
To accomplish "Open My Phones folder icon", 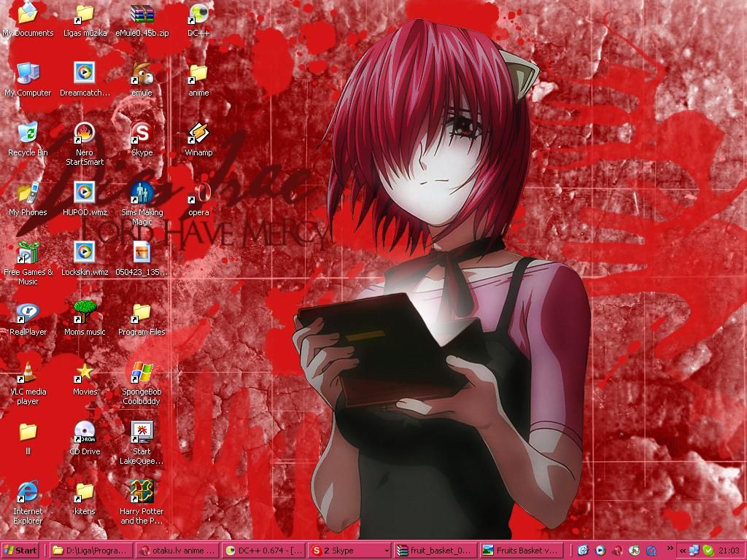I will 28,198.
